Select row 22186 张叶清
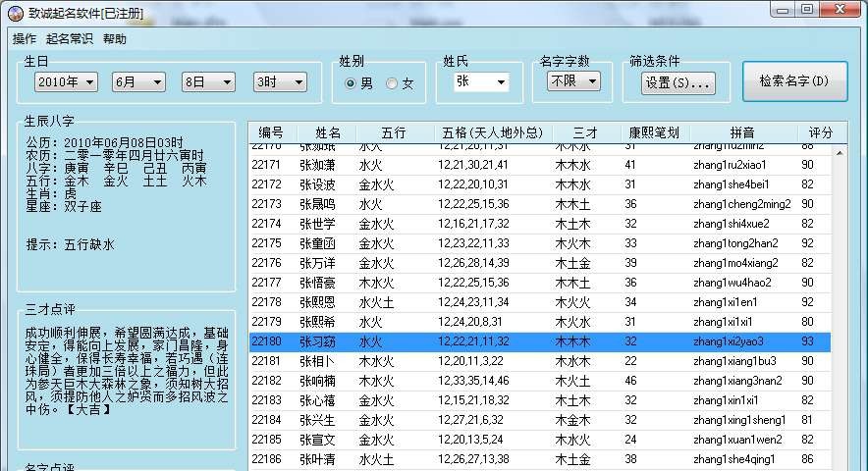 tap(540, 459)
